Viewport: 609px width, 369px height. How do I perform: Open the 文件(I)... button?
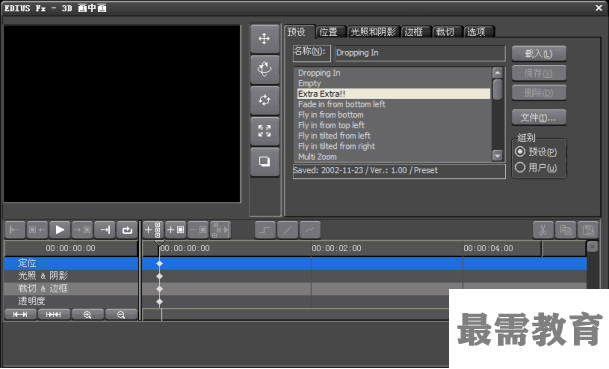tap(539, 117)
